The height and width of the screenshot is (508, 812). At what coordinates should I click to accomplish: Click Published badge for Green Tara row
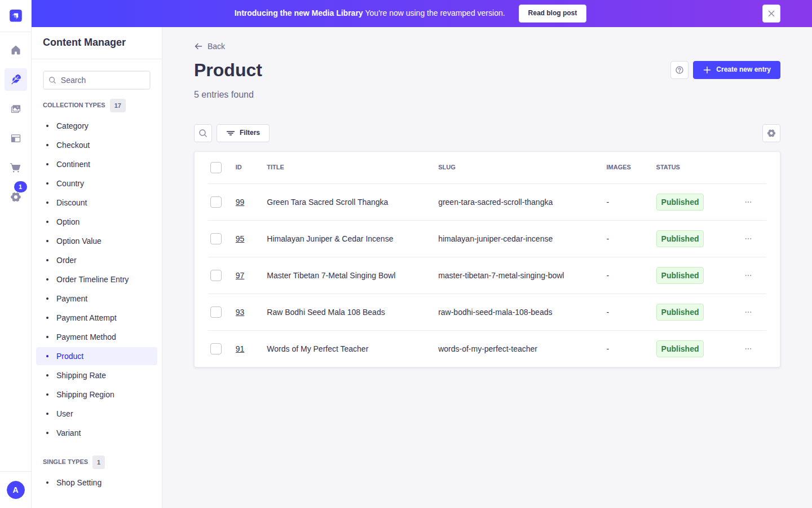679,202
